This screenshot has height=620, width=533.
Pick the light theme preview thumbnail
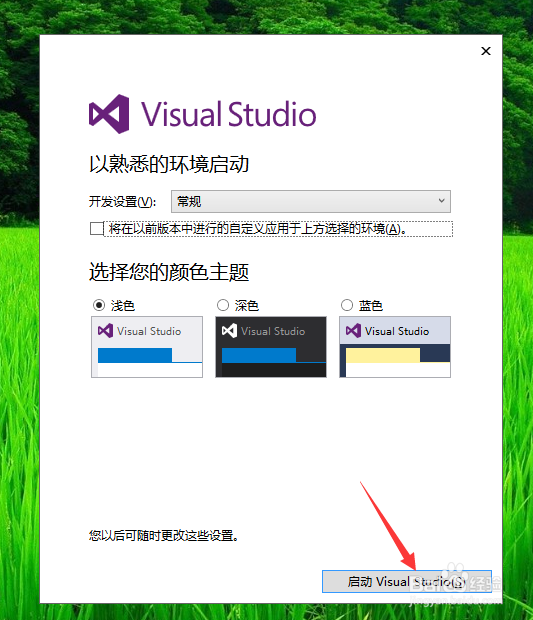click(147, 347)
